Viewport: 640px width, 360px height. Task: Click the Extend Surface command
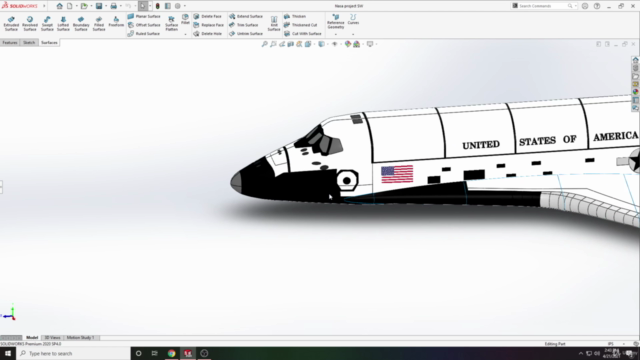(246, 16)
